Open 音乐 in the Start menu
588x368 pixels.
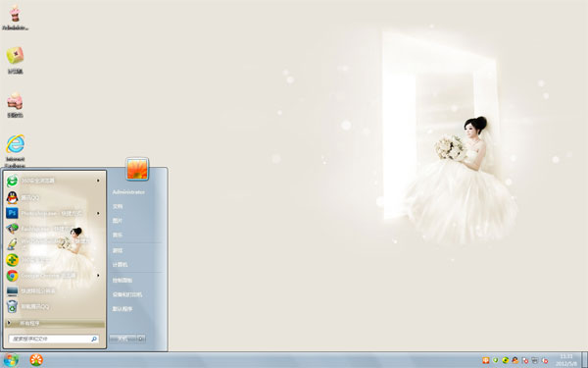[x=118, y=236]
